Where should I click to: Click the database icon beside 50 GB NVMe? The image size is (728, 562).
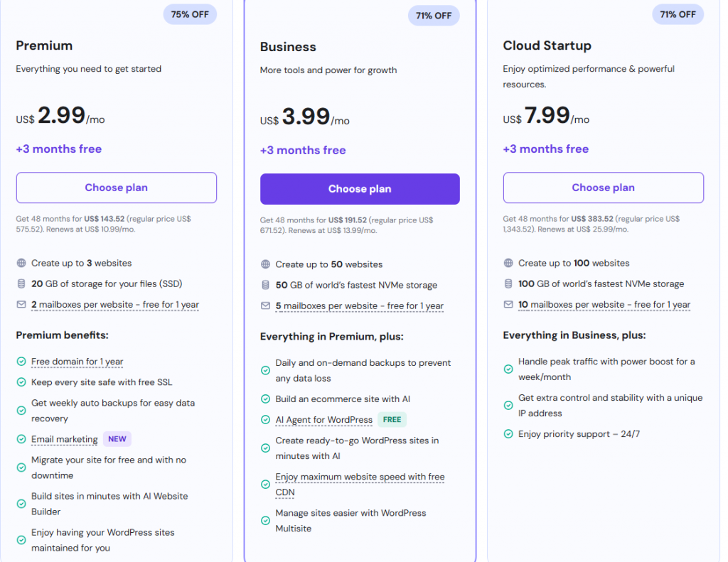265,285
